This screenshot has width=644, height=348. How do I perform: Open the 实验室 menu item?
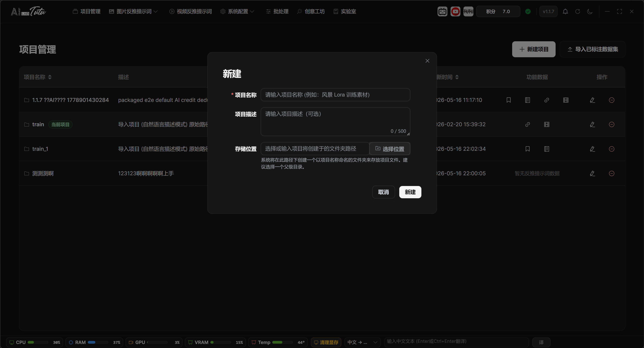[x=345, y=12]
